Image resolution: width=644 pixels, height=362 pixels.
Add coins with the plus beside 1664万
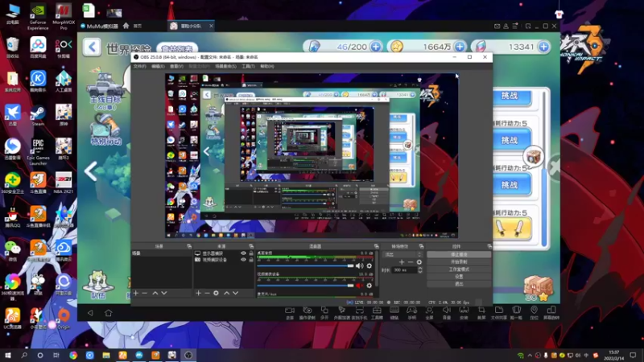point(460,47)
